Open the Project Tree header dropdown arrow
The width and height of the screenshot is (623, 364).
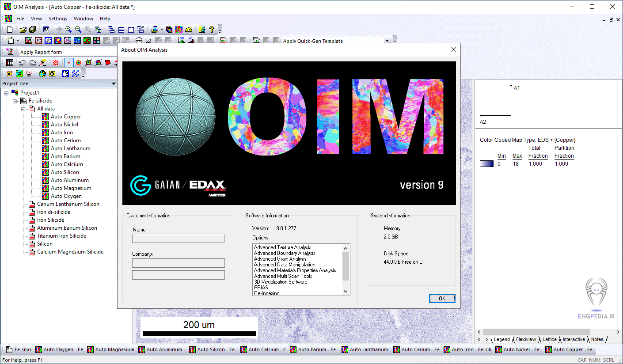pyautogui.click(x=114, y=83)
